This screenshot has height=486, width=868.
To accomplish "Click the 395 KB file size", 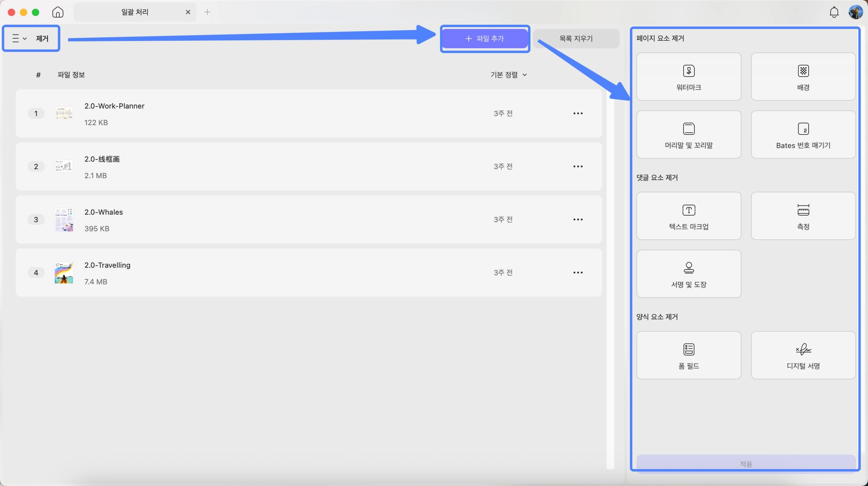I will click(x=97, y=229).
